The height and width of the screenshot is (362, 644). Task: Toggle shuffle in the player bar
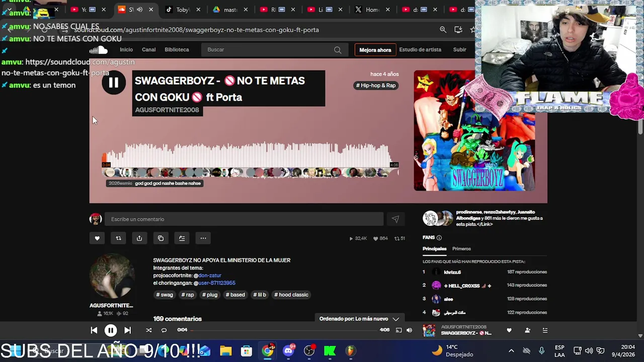pyautogui.click(x=148, y=330)
